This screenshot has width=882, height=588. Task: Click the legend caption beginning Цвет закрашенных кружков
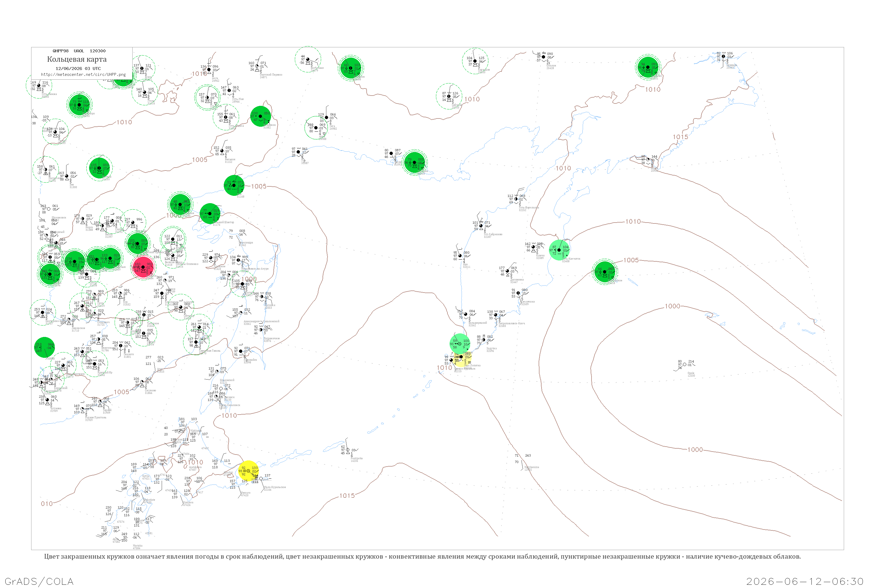coord(423,557)
